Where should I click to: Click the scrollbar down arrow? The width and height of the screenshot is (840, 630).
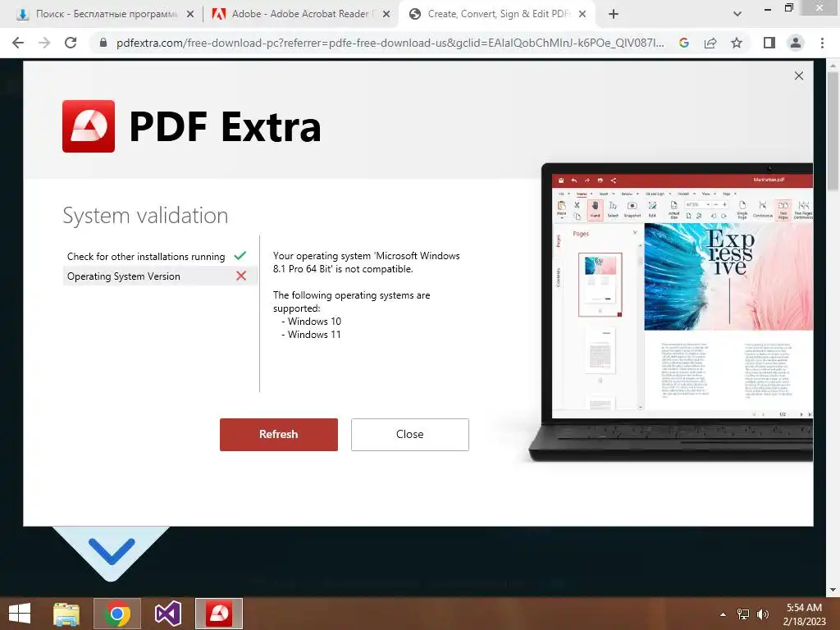click(x=833, y=589)
